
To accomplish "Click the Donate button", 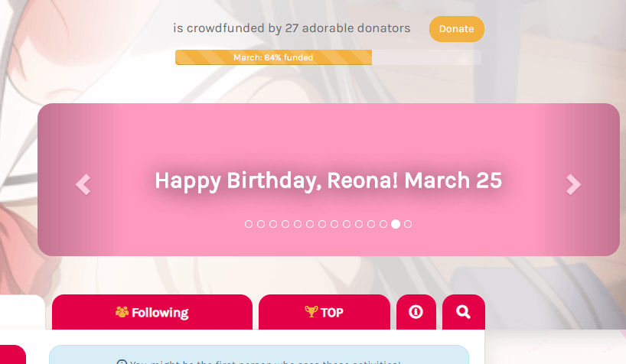I will click(456, 29).
